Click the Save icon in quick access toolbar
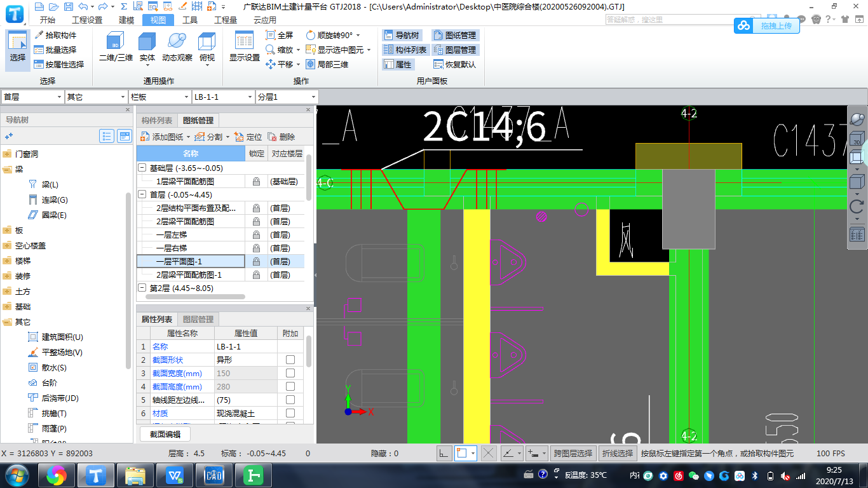This screenshot has height=488, width=868. point(68,6)
